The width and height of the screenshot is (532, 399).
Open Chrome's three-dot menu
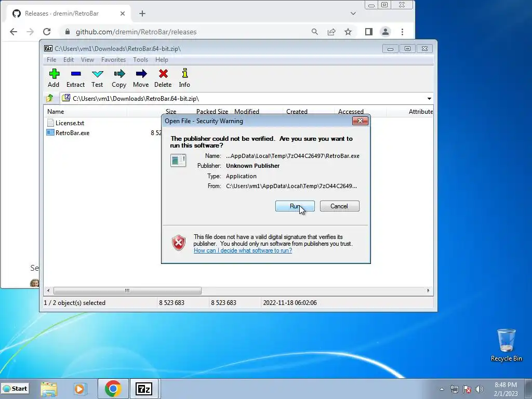[x=403, y=32]
